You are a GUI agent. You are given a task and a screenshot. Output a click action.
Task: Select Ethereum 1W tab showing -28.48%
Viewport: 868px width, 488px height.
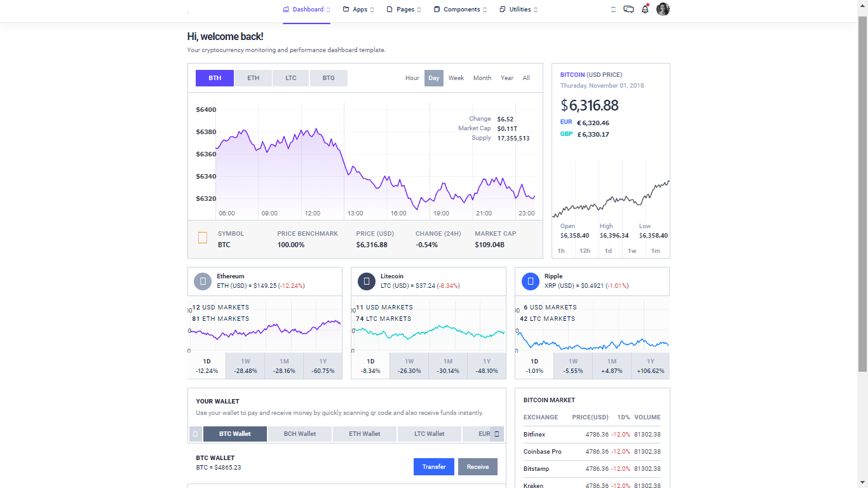point(245,366)
